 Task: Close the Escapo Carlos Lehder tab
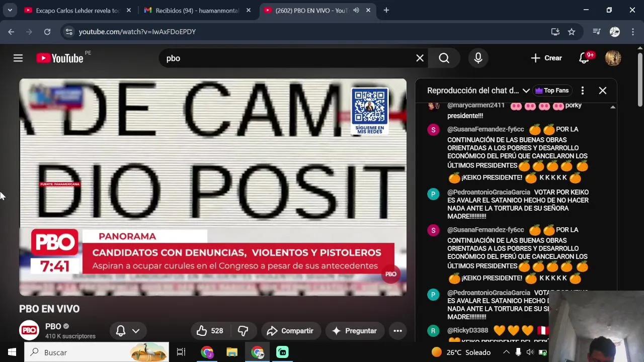click(129, 10)
